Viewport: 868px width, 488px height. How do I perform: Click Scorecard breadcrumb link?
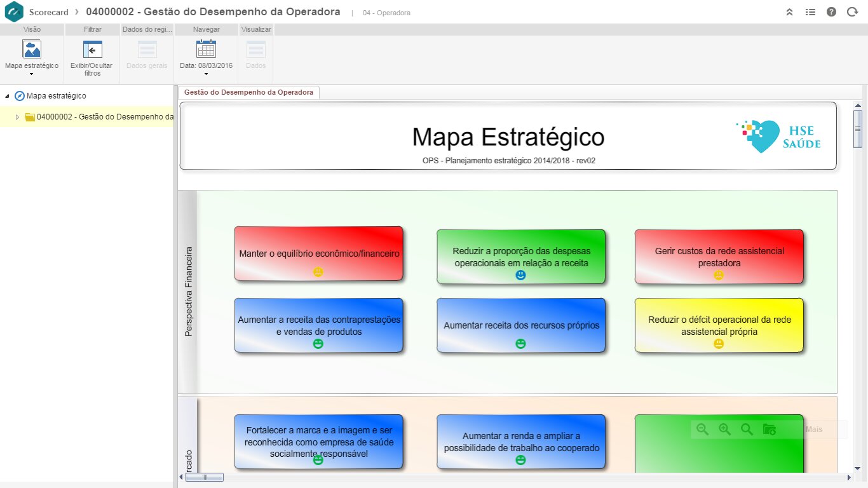[x=48, y=12]
